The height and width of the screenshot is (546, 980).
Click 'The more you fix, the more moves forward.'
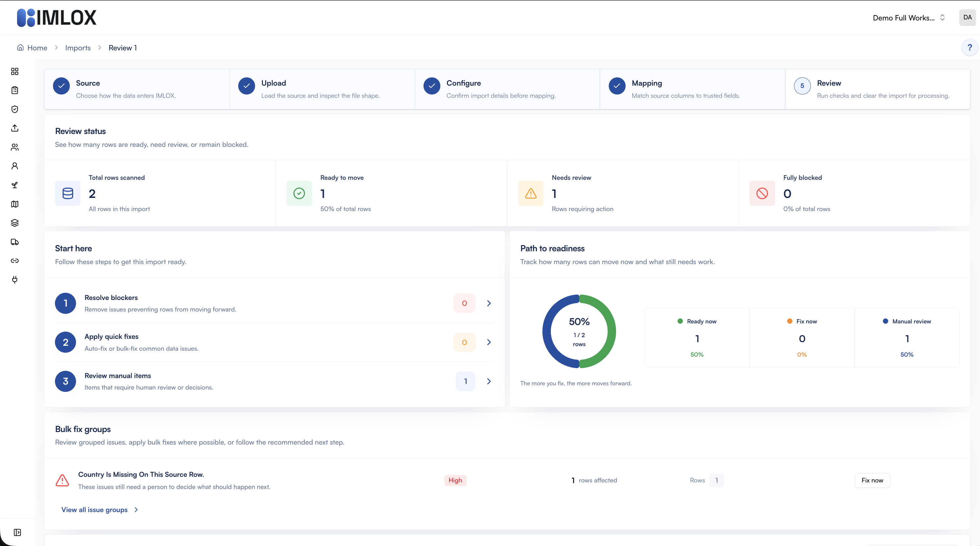pyautogui.click(x=576, y=383)
